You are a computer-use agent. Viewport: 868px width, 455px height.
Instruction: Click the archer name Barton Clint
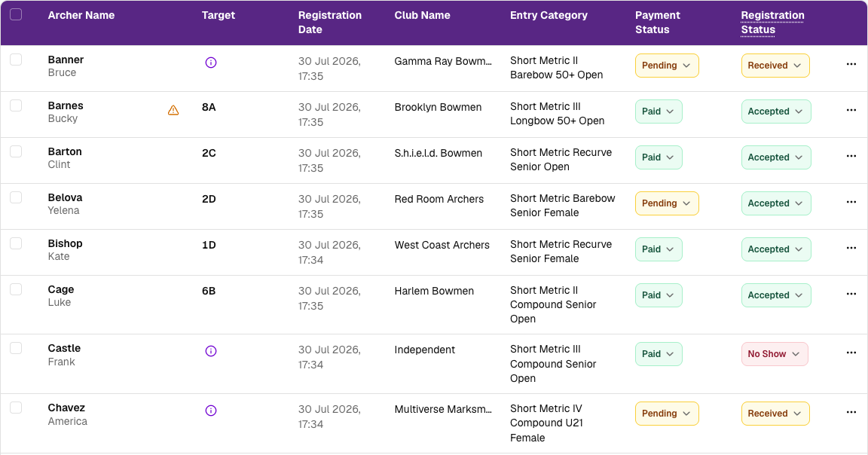(x=65, y=157)
